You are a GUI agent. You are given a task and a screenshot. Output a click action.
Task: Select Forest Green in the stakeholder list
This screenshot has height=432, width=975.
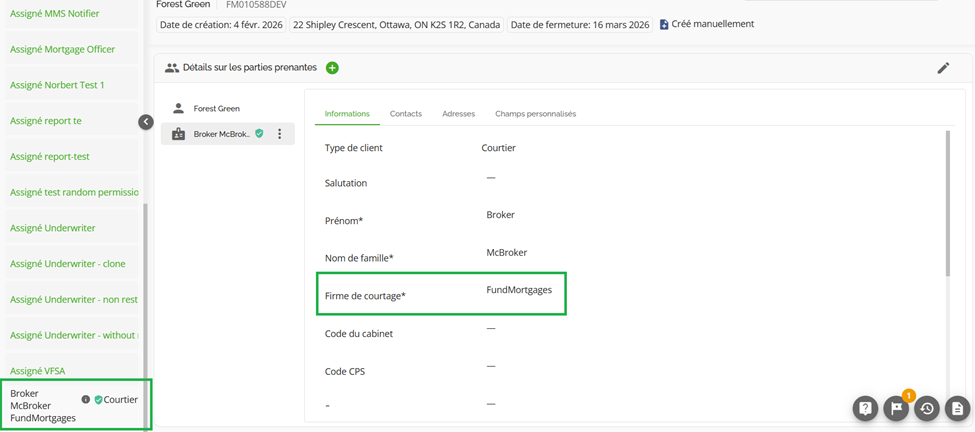tap(217, 108)
